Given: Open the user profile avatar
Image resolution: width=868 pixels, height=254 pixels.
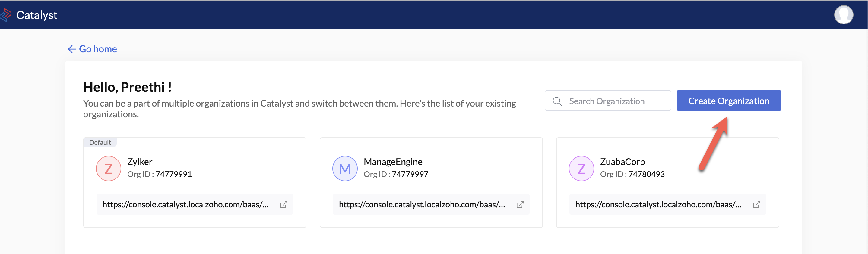Looking at the screenshot, I should click(843, 15).
